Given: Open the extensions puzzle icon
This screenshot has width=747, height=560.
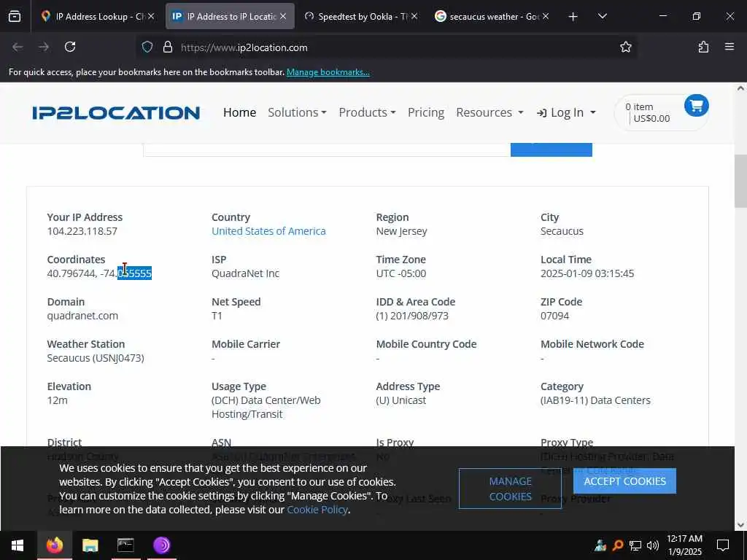Looking at the screenshot, I should click(x=703, y=47).
